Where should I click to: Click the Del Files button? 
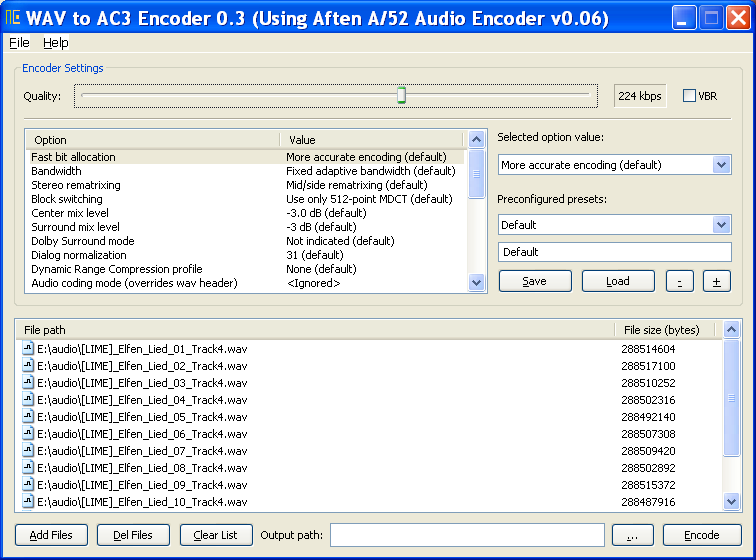pos(133,535)
